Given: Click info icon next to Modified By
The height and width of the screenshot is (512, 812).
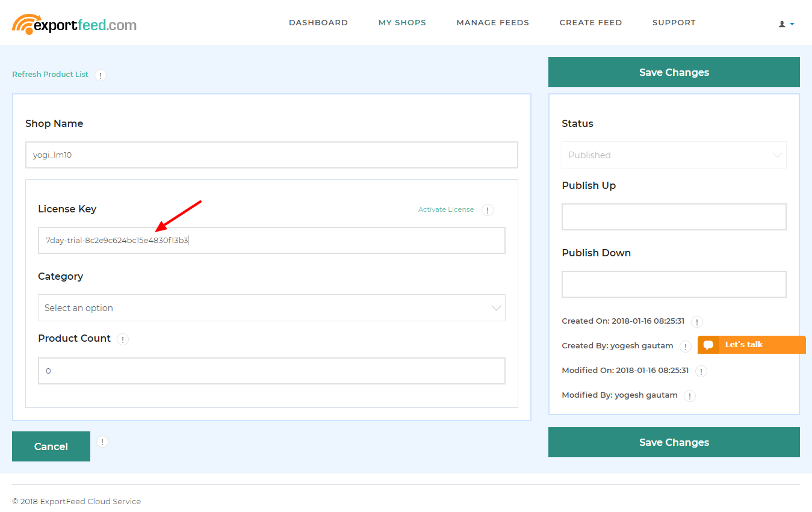Looking at the screenshot, I should coord(690,396).
